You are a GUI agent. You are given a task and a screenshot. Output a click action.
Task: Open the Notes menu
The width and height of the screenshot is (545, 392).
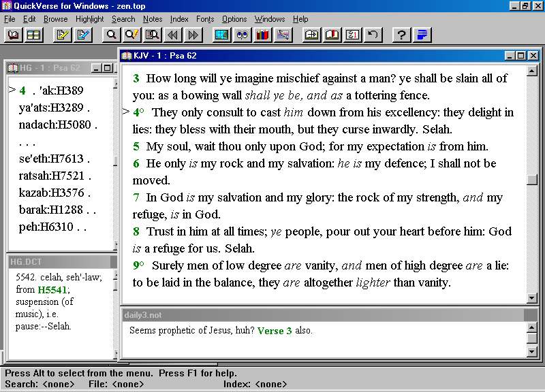click(x=153, y=19)
